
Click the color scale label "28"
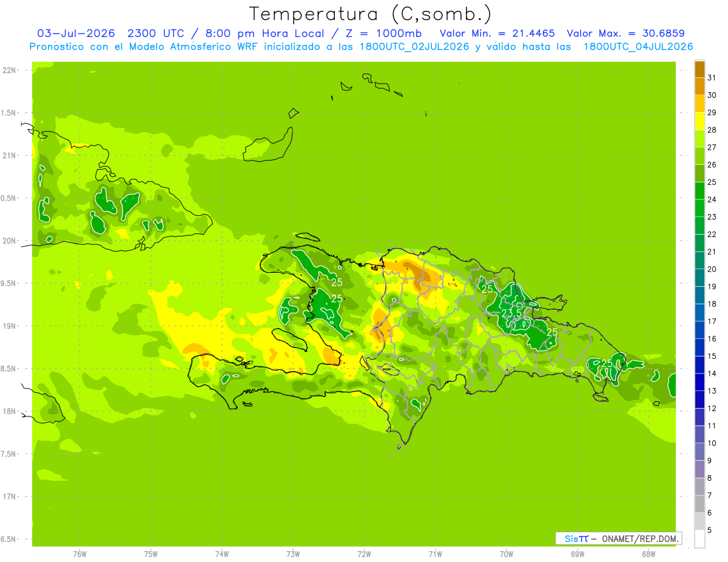click(x=712, y=130)
